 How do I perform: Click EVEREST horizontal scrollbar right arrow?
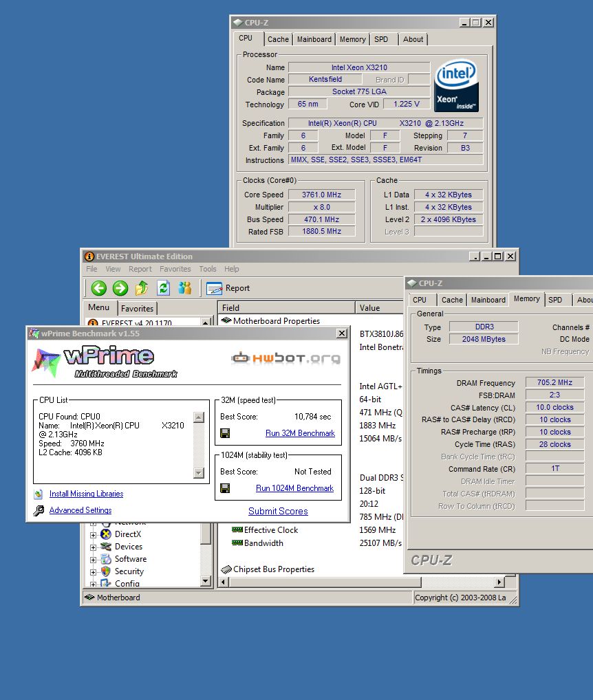tap(500, 582)
